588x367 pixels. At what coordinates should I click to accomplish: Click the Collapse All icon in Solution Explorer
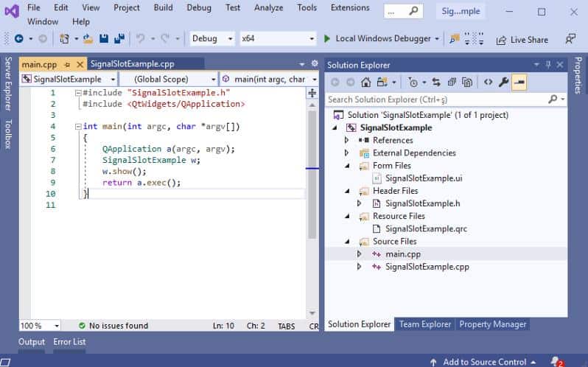coord(452,82)
